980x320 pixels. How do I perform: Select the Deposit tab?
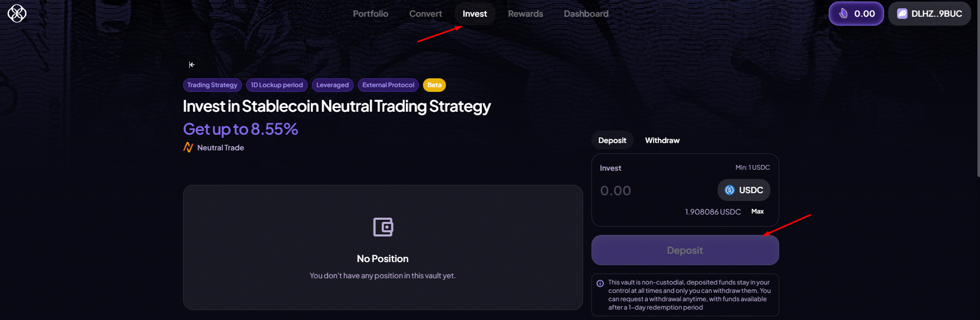pos(612,140)
